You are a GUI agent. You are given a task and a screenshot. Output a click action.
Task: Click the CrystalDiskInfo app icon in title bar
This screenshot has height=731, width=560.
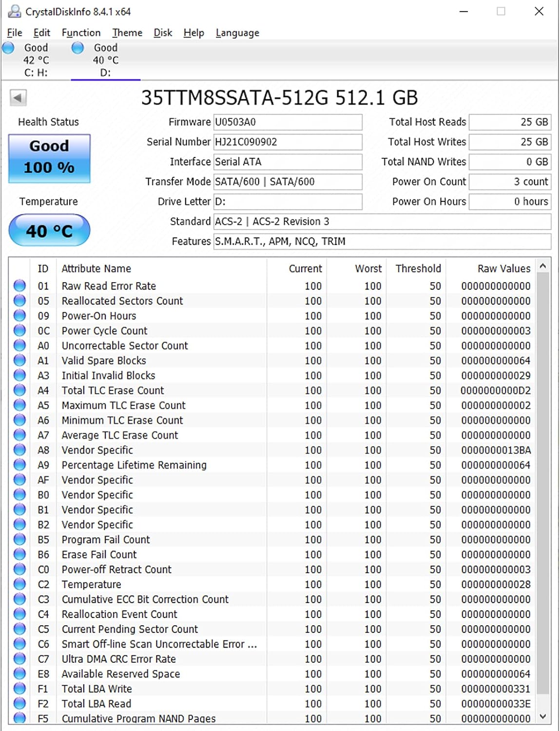tap(15, 11)
